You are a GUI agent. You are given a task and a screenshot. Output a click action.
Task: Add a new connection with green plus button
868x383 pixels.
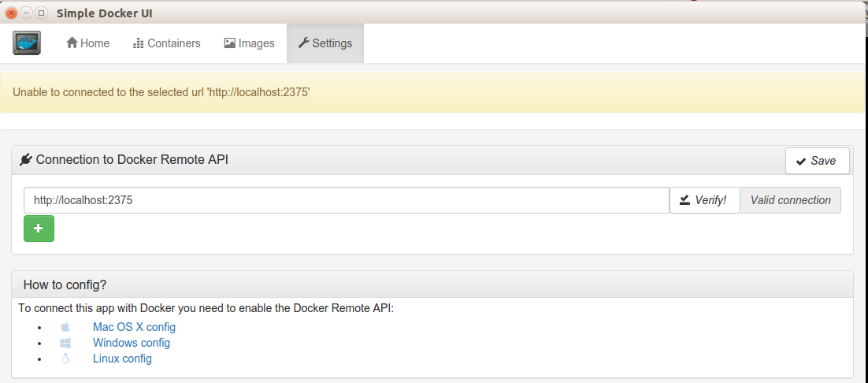(x=39, y=229)
